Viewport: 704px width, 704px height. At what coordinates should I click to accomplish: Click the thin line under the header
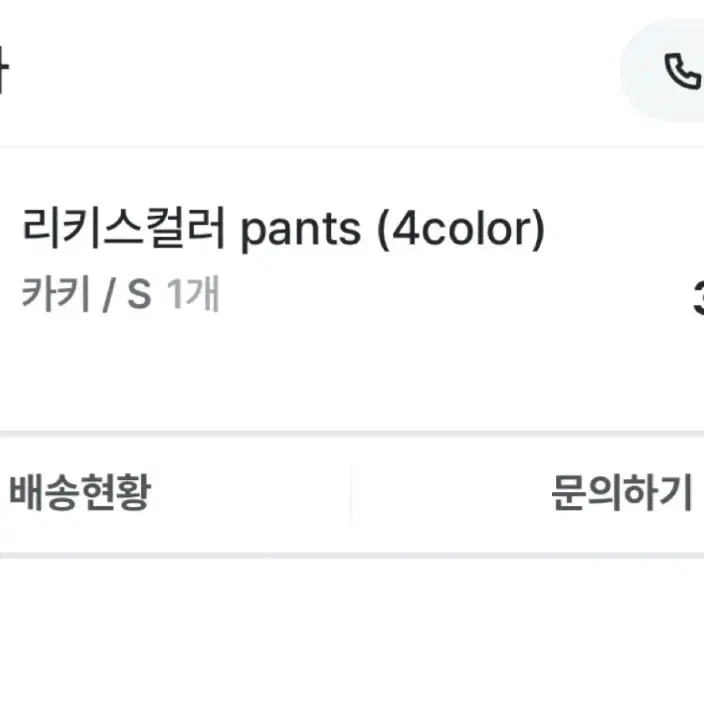(x=352, y=147)
